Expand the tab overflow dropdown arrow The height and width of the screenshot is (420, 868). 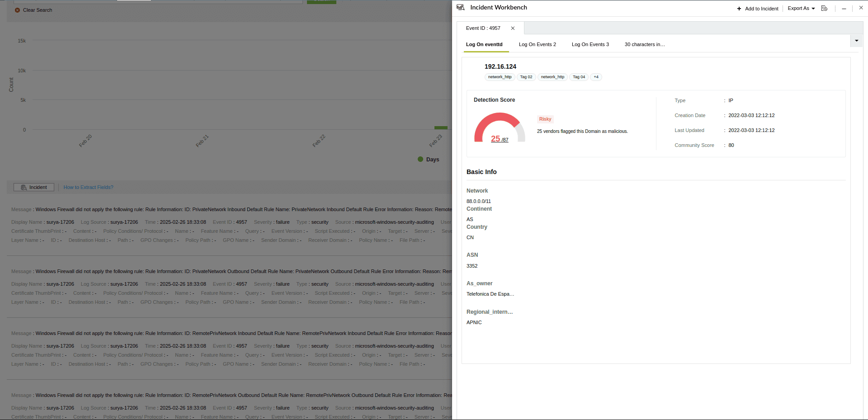[x=856, y=41]
